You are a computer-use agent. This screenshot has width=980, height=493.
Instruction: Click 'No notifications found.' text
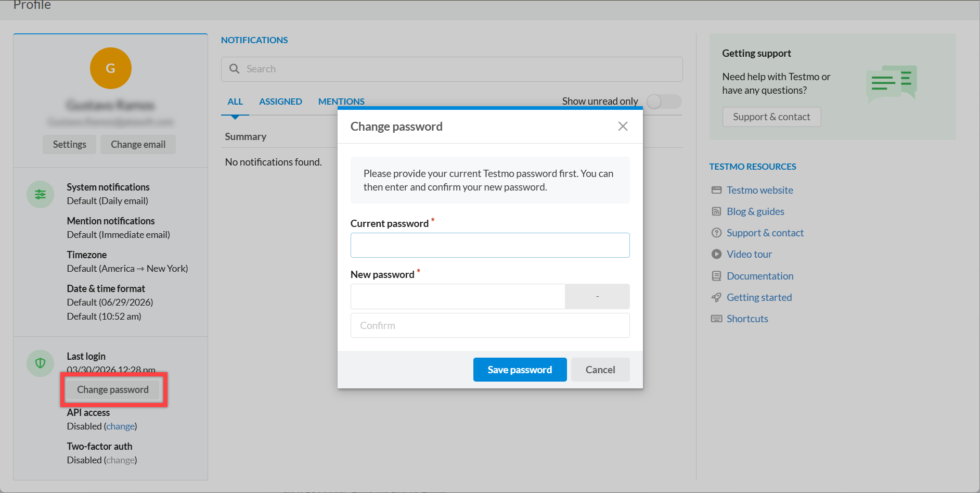(273, 162)
